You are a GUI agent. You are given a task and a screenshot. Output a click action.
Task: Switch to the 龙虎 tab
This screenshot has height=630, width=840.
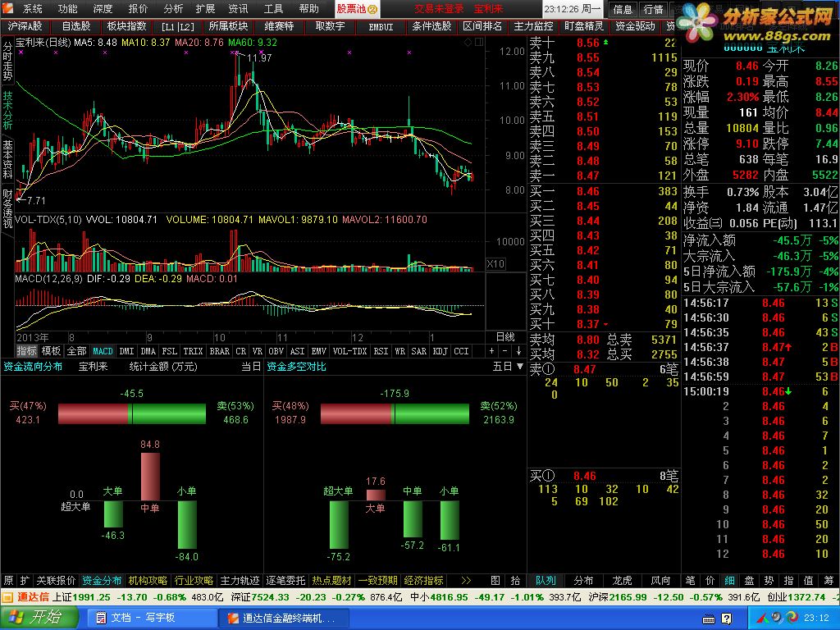(x=622, y=580)
